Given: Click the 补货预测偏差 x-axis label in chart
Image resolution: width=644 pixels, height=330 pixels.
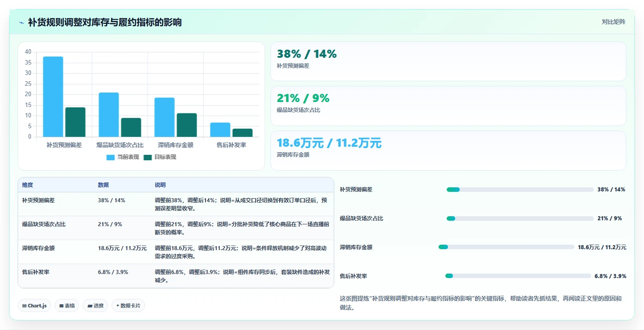Looking at the screenshot, I should 64,145.
